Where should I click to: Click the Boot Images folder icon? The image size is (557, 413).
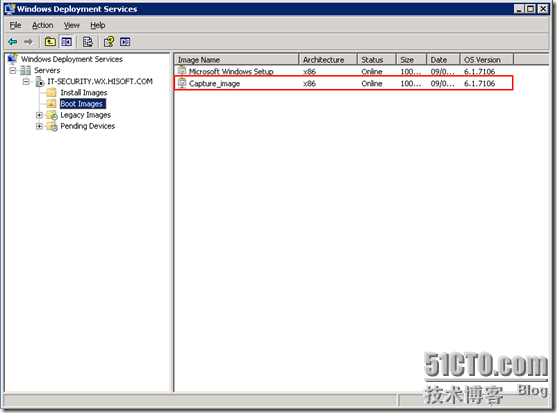click(x=52, y=104)
